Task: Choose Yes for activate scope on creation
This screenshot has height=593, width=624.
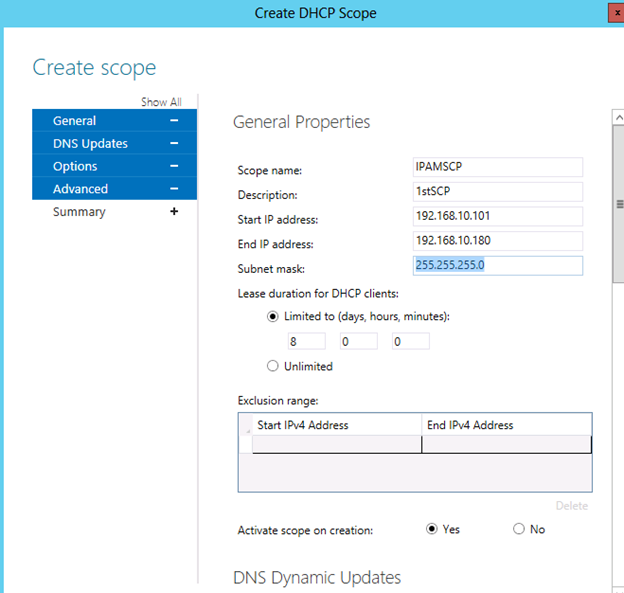Action: coord(431,529)
